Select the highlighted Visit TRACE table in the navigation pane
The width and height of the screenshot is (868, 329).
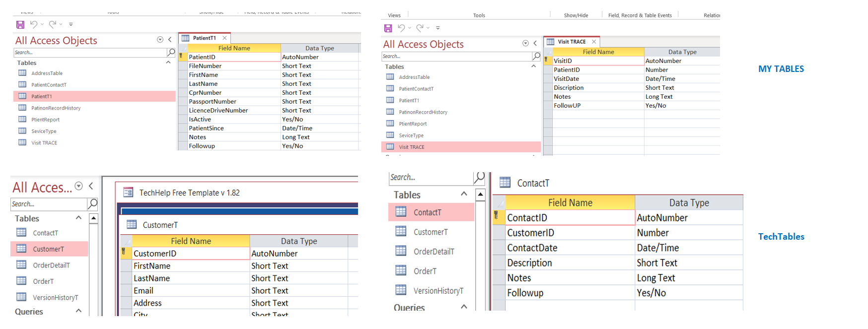461,147
